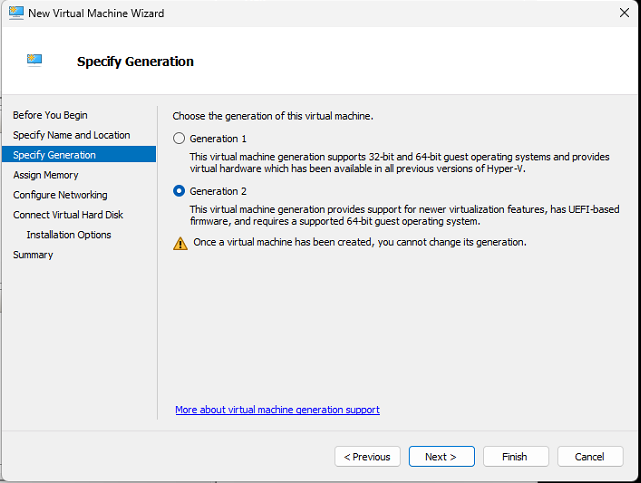Go to Connect Virtual Hard Disk step
Image resolution: width=641 pixels, height=483 pixels.
coord(68,215)
